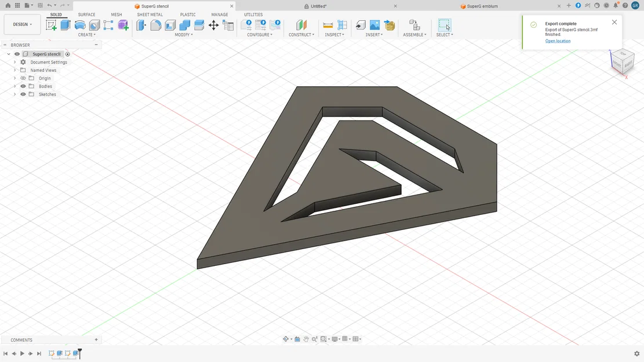Image resolution: width=644 pixels, height=362 pixels.
Task: Select the Move/Copy arrows icon
Action: click(x=213, y=25)
